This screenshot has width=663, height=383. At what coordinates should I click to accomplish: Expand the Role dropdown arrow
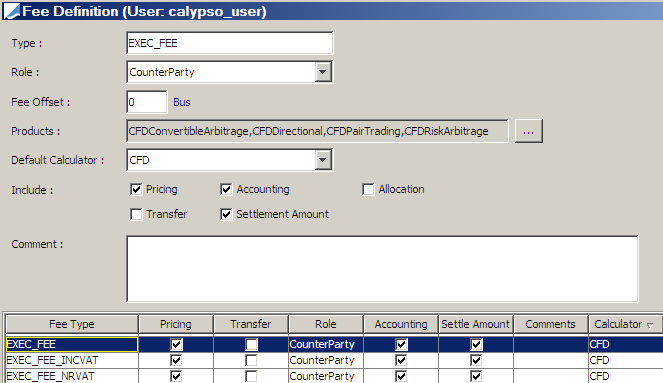[323, 72]
